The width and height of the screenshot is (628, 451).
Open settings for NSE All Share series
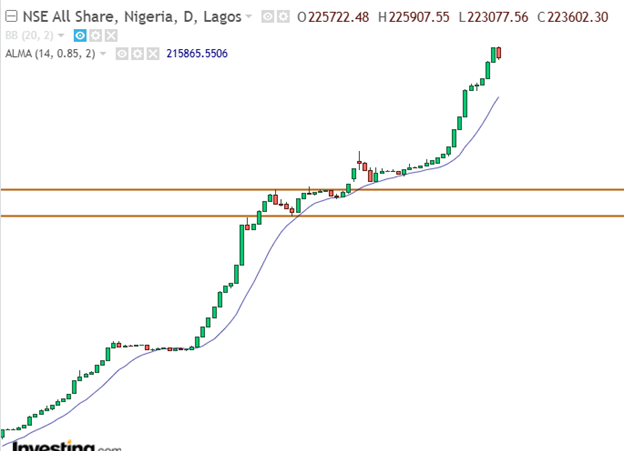tap(283, 17)
